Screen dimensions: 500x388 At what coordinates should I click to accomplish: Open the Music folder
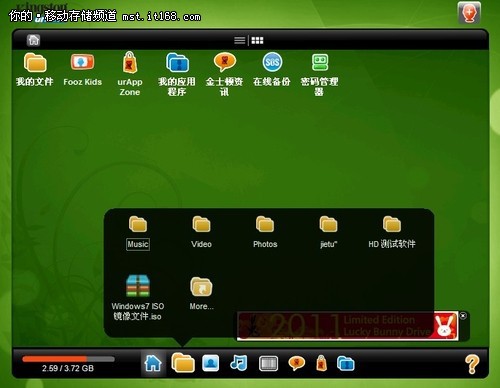coord(138,224)
